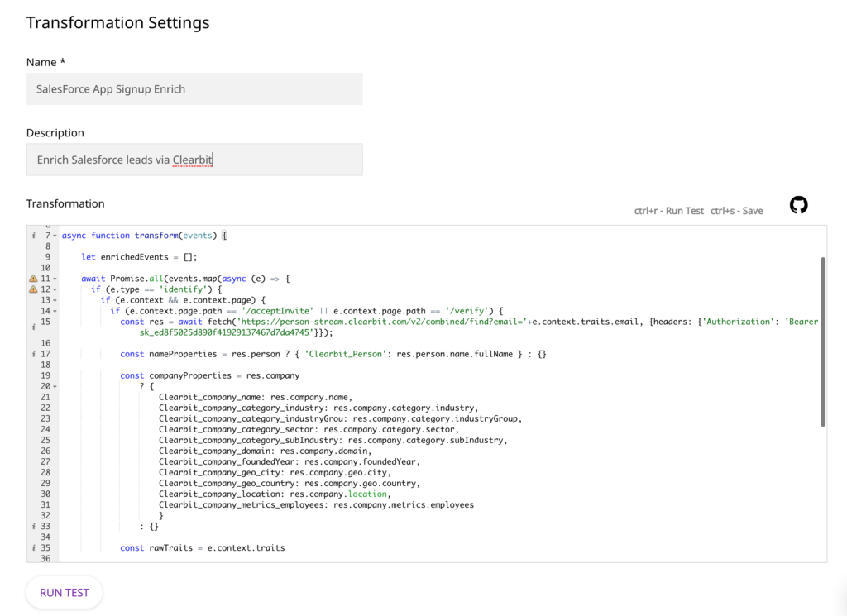Open the GitHub icon link

pos(798,205)
